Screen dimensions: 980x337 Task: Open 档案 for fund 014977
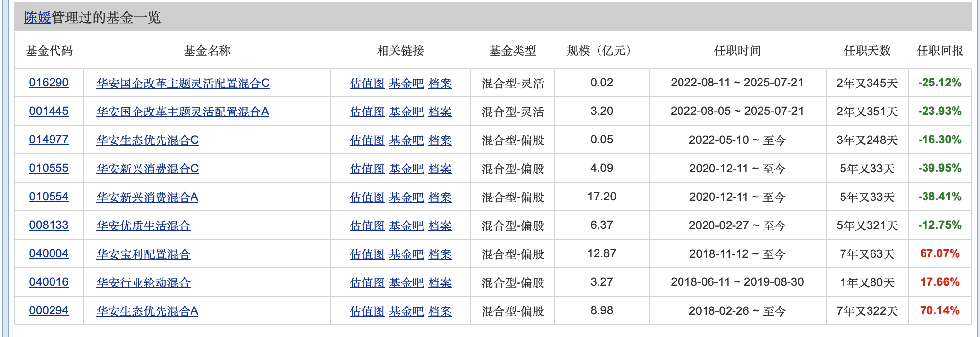click(x=439, y=140)
